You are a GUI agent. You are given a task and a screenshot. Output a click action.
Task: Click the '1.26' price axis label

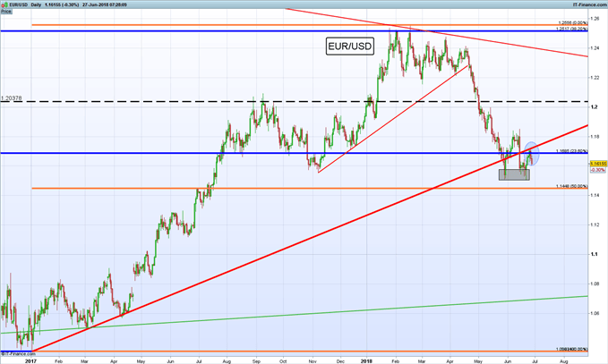[x=595, y=18]
